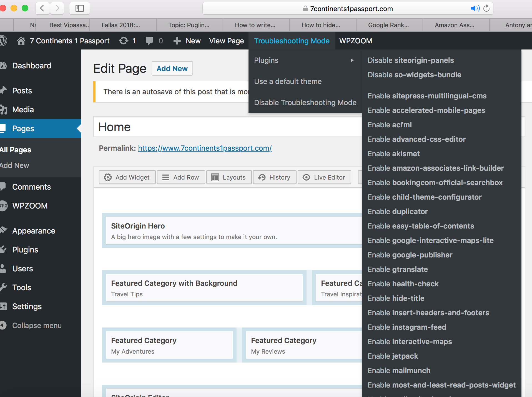The image size is (532, 397).
Task: Choose Enable sitepress-multilingual-cms
Action: point(427,96)
